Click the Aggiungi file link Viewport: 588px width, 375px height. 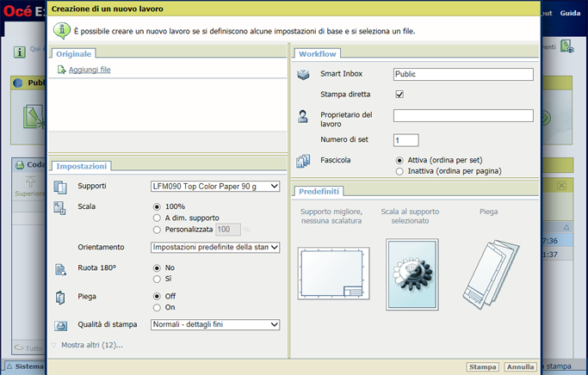(x=90, y=70)
